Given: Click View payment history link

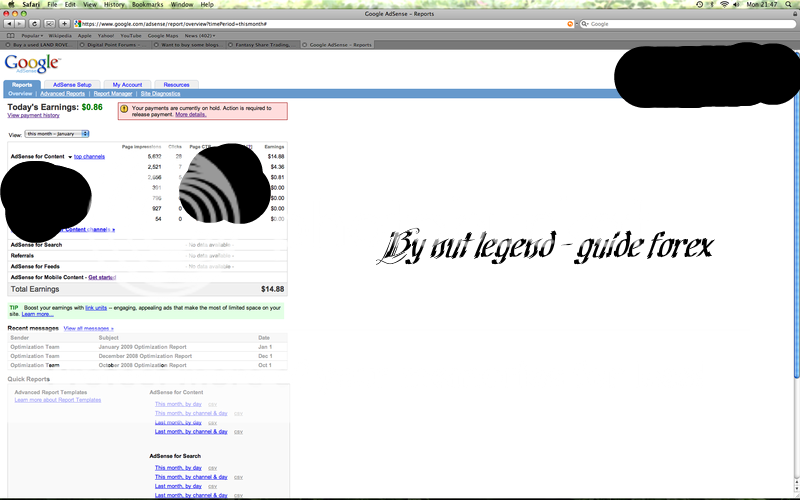Looking at the screenshot, I should point(33,115).
